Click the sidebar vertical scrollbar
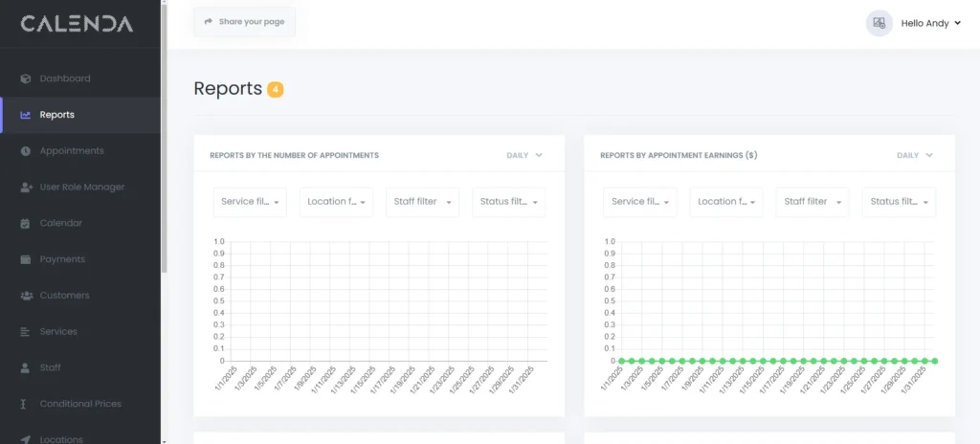Viewport: 980px width, 444px height. [164, 144]
